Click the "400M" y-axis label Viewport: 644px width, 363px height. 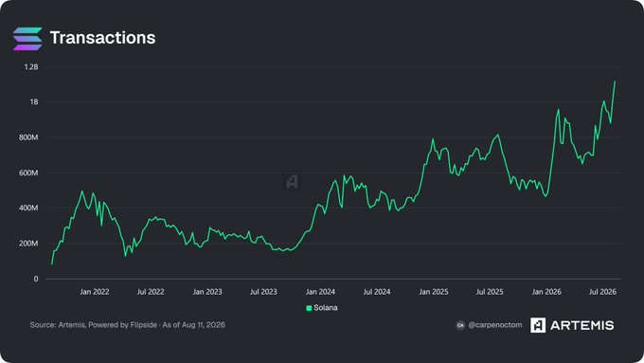pyautogui.click(x=28, y=208)
